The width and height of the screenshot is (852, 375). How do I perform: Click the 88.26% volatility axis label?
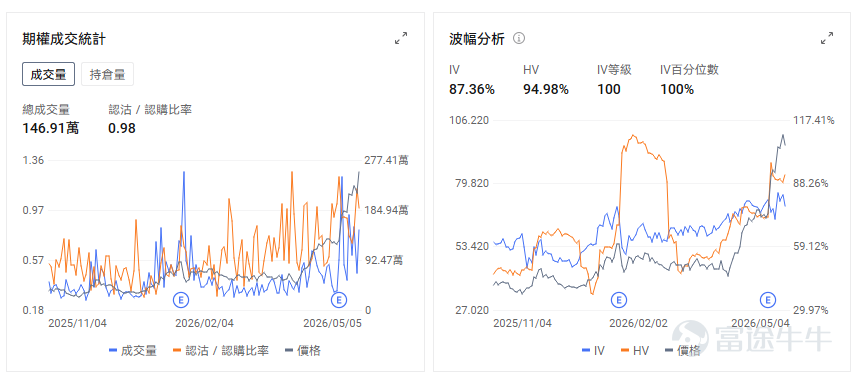pyautogui.click(x=811, y=183)
